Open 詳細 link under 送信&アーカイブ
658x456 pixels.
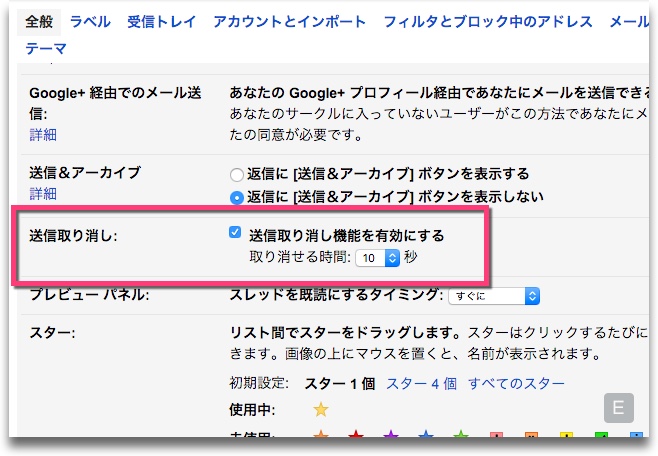[43, 193]
